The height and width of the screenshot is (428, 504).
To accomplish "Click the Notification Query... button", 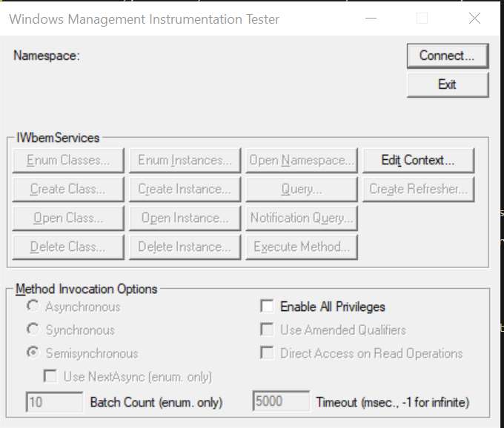I will pyautogui.click(x=302, y=218).
